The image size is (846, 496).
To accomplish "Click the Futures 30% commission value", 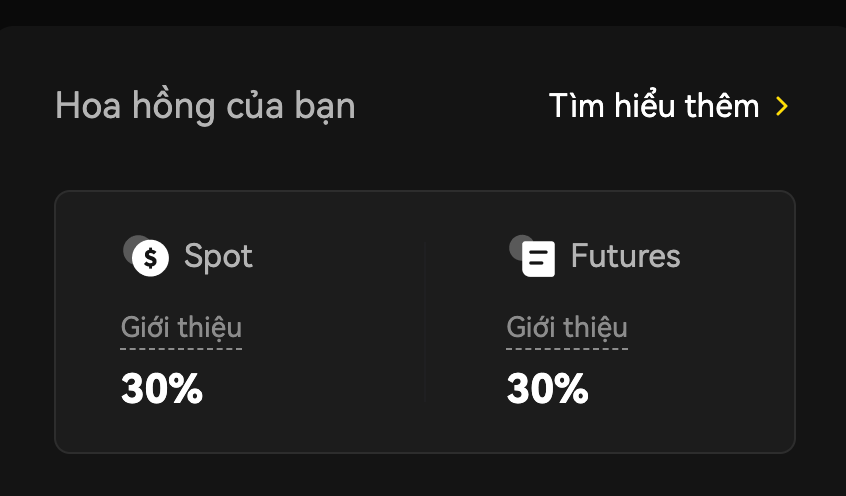I will [547, 389].
